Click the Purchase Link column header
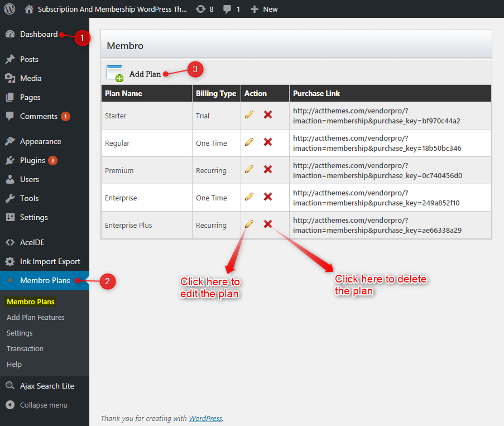 click(x=390, y=93)
